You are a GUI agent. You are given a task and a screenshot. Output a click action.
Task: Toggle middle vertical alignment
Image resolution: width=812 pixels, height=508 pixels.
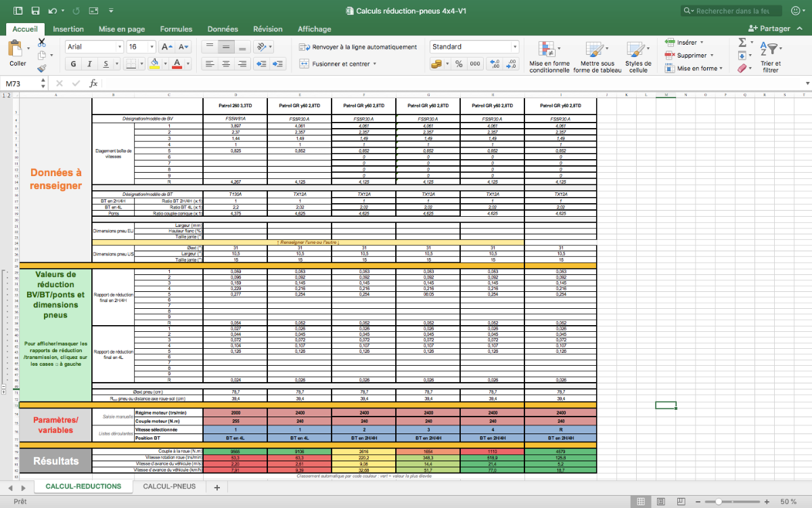(227, 47)
